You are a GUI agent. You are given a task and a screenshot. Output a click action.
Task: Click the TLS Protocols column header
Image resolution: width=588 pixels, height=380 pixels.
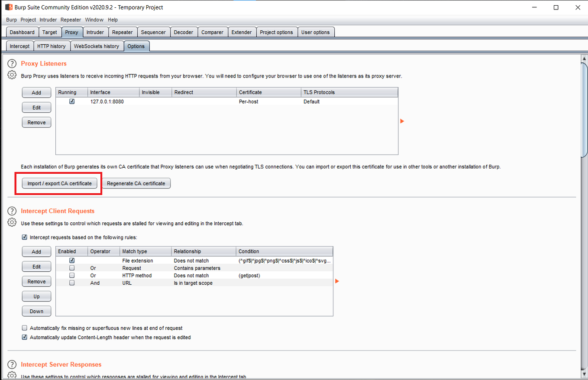(x=349, y=92)
